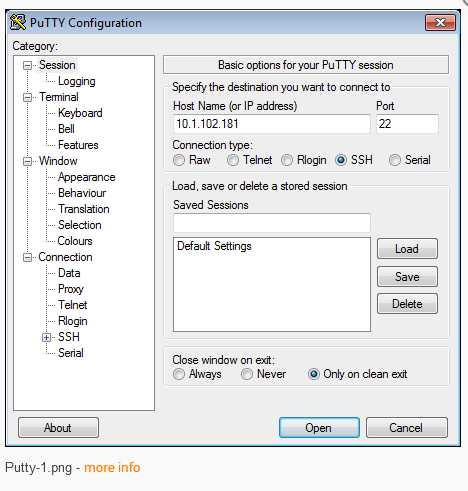Open the Proxy settings category
Screen dimensions: 468x491
71,289
